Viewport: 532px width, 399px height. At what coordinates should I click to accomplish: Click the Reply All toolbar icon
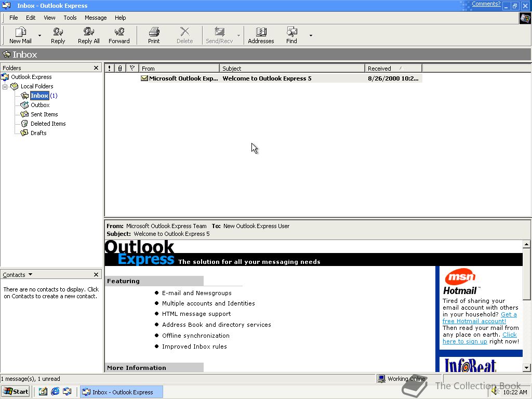pos(88,35)
